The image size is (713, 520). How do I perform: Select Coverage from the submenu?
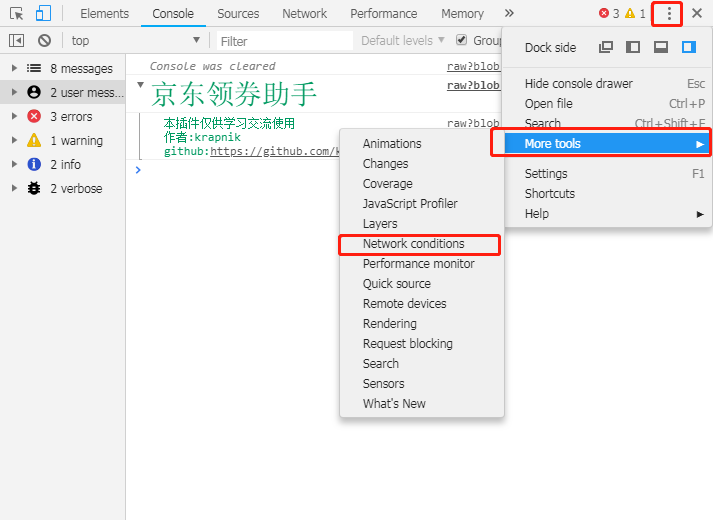tap(422, 184)
